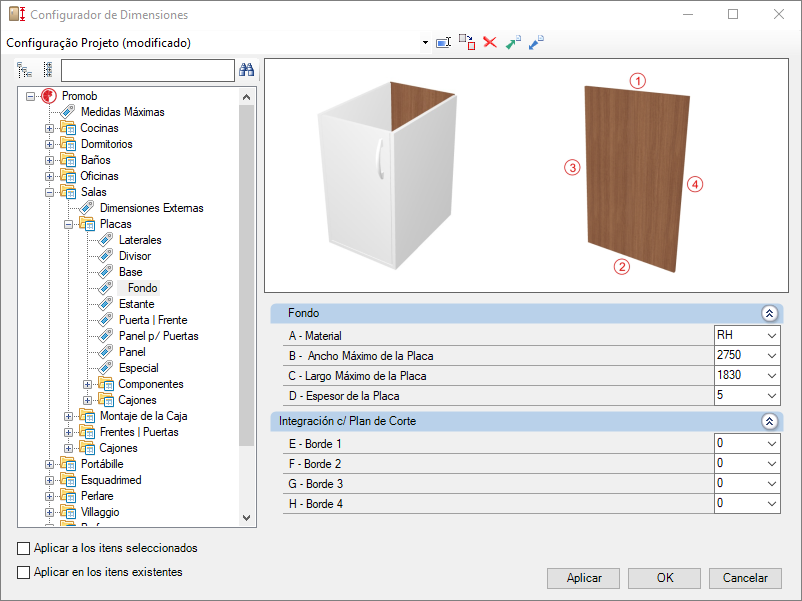
Task: Click the Panel p/ Puertas tag icon
Action: pos(106,336)
